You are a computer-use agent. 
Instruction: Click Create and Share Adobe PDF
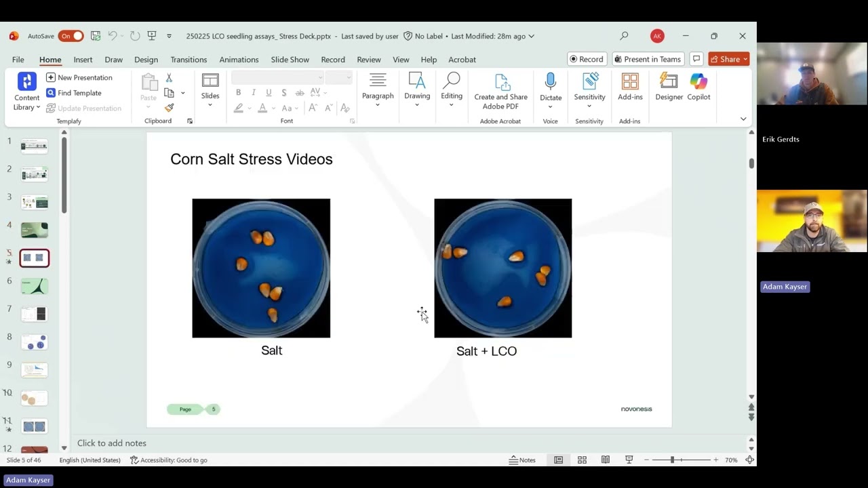coord(500,91)
